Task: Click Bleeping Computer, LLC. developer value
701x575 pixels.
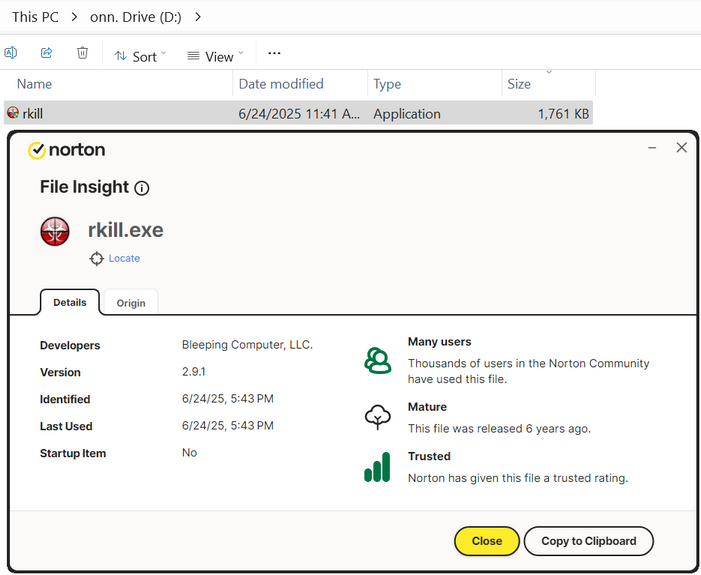Action: point(247,345)
